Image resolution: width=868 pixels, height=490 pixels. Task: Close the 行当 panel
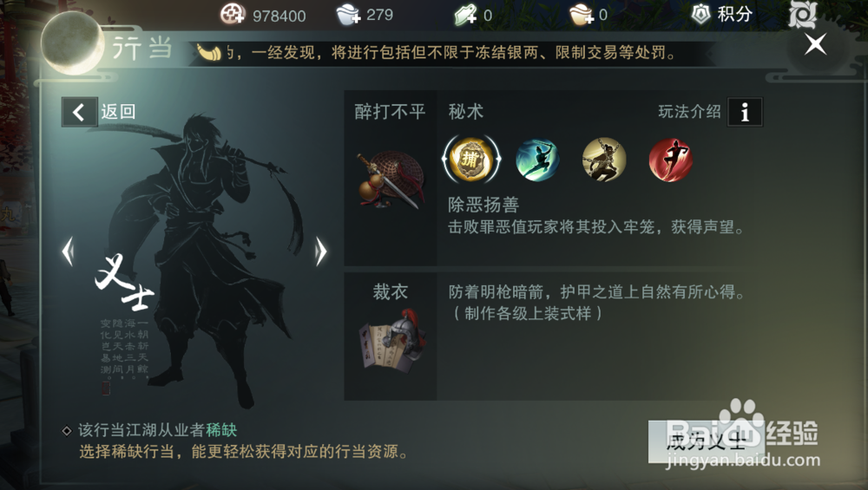[x=815, y=45]
